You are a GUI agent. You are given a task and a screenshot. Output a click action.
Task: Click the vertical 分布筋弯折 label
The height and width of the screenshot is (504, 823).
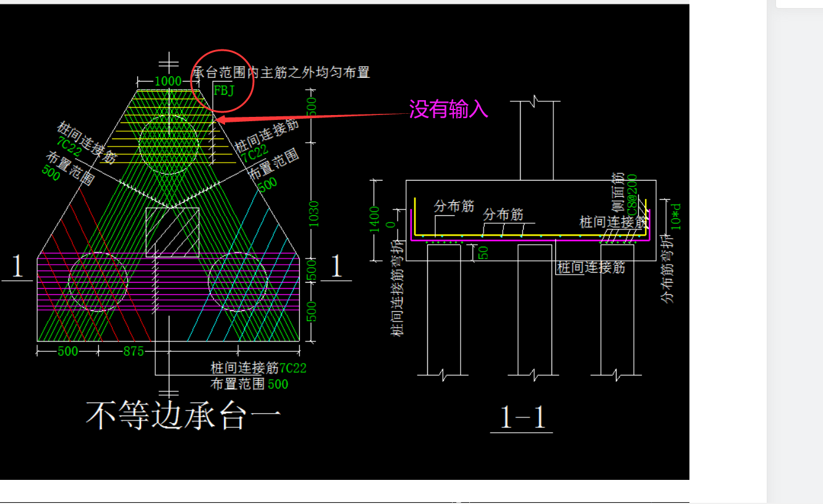click(x=667, y=269)
